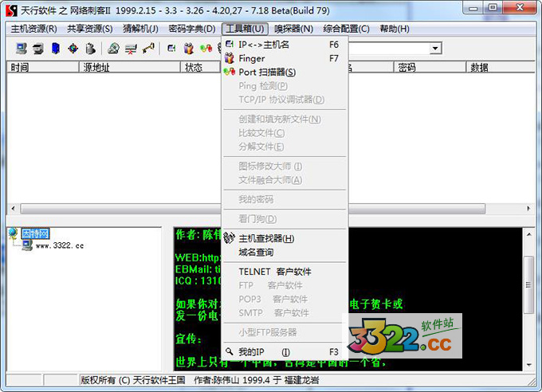Viewport: 542px width, 392px height.
Task: Click the toolbar combo box input field
Action: (388, 48)
